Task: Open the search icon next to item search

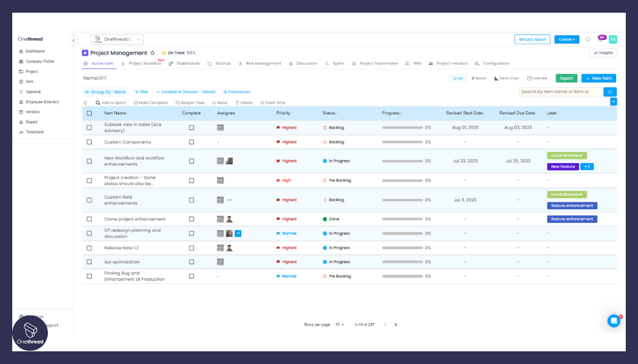Action: [610, 91]
